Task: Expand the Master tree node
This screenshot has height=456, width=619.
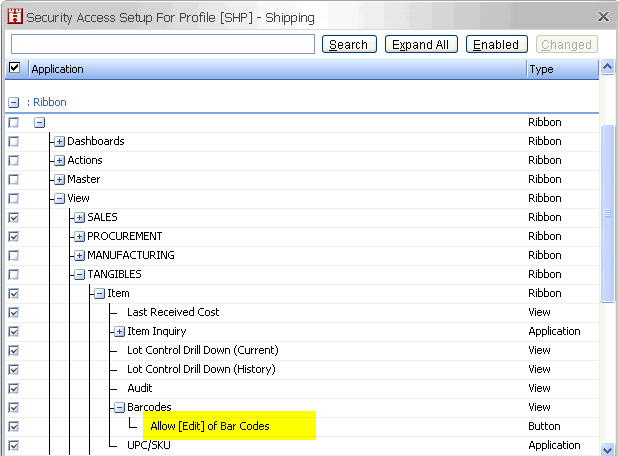Action: [60, 180]
